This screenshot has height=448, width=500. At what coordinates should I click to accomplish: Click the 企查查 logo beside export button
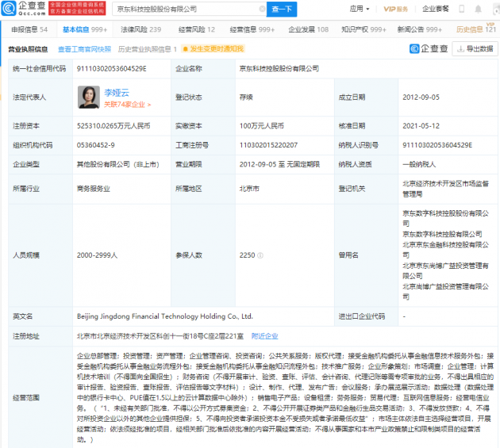point(429,48)
